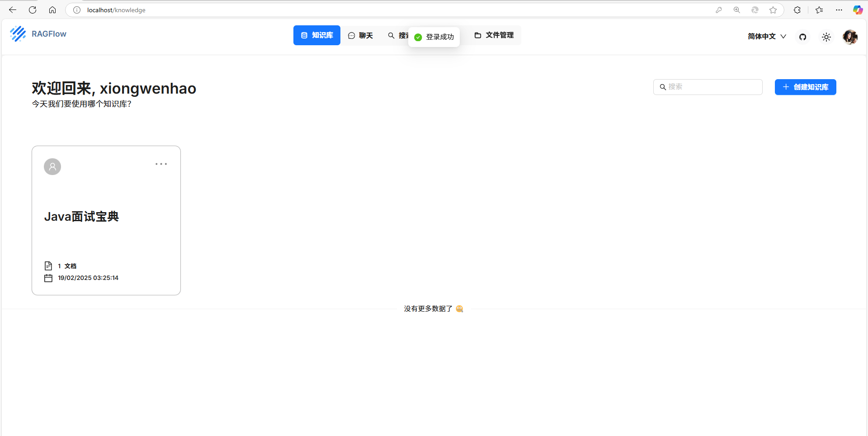The image size is (868, 436).
Task: Click the green check icon in 登录成功 toast
Action: pyautogui.click(x=418, y=37)
